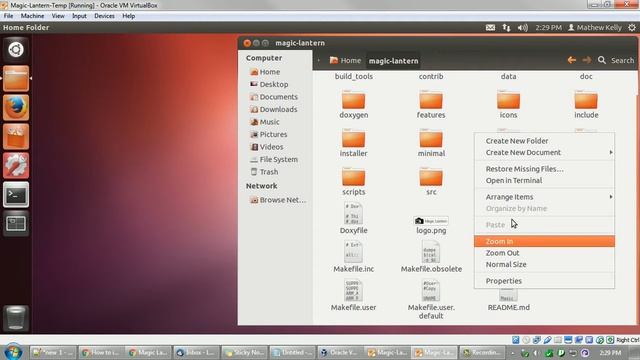This screenshot has height=360, width=640.
Task: Open VirtualBox Machine menu
Action: (x=32, y=16)
